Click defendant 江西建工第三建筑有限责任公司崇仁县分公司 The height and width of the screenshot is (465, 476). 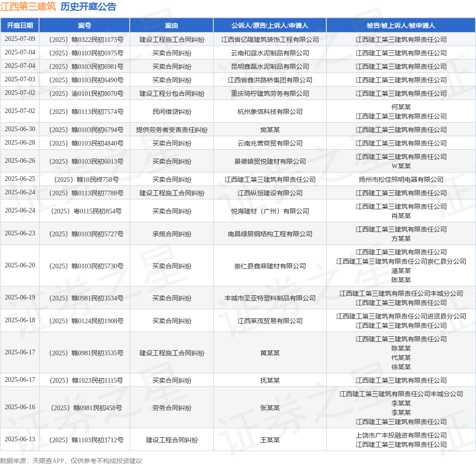[x=401, y=261]
